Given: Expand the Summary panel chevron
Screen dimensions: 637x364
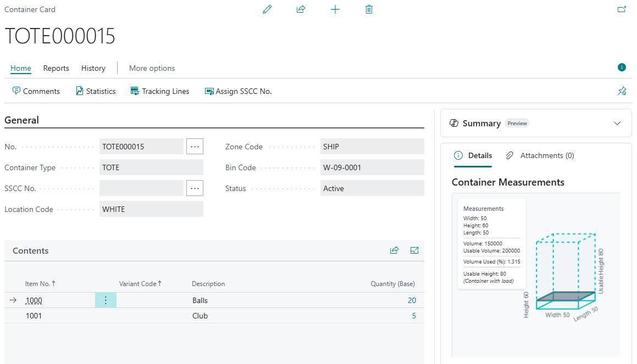Looking at the screenshot, I should [x=617, y=124].
